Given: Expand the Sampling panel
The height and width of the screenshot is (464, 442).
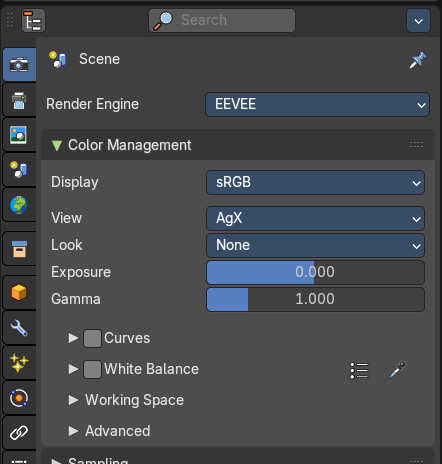Looking at the screenshot, I should [x=56, y=461].
